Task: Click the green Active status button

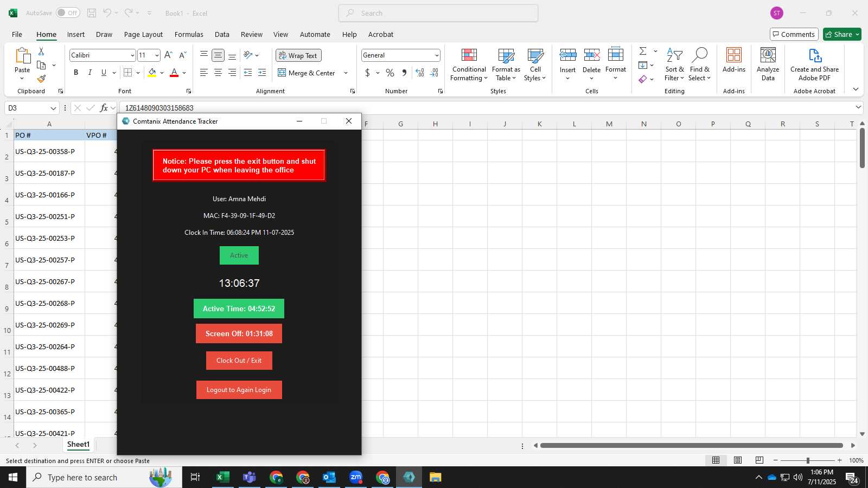Action: [239, 255]
